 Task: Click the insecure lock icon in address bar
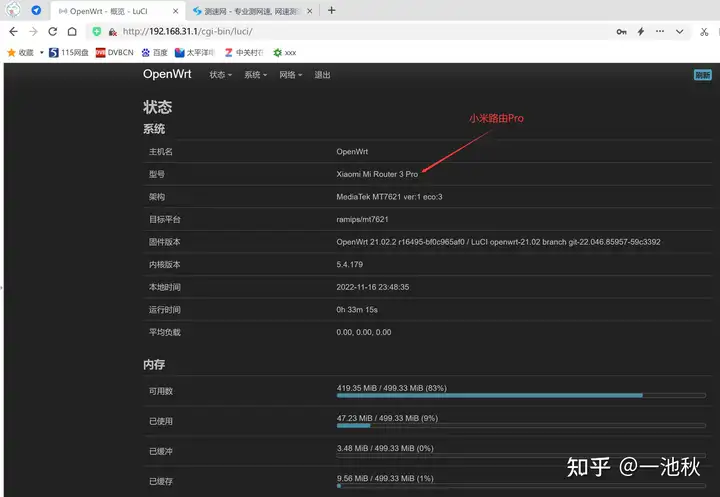(112, 32)
